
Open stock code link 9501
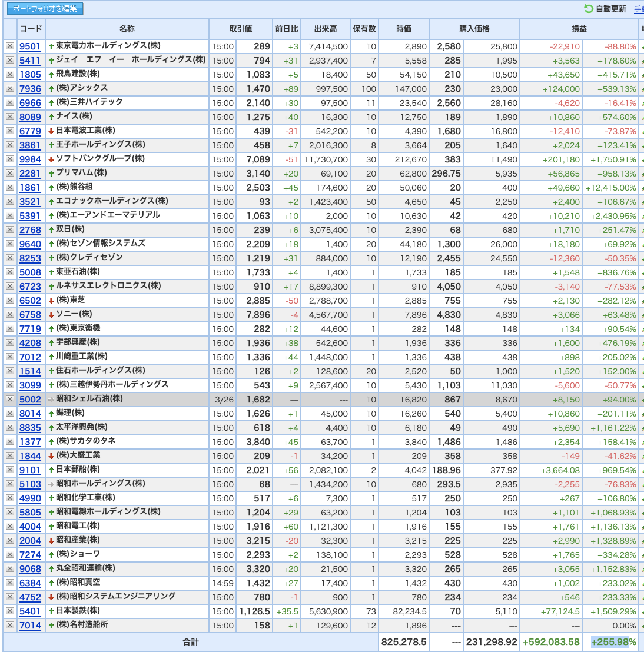(x=31, y=46)
